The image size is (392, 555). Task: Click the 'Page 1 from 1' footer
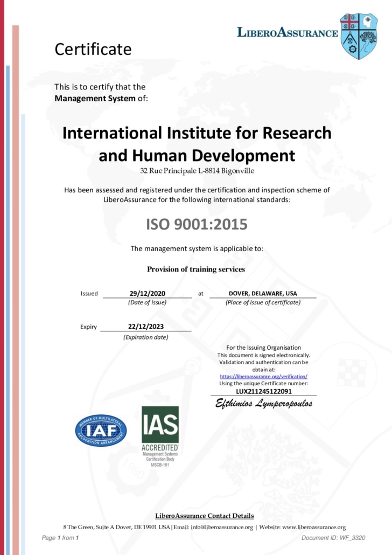point(60,538)
